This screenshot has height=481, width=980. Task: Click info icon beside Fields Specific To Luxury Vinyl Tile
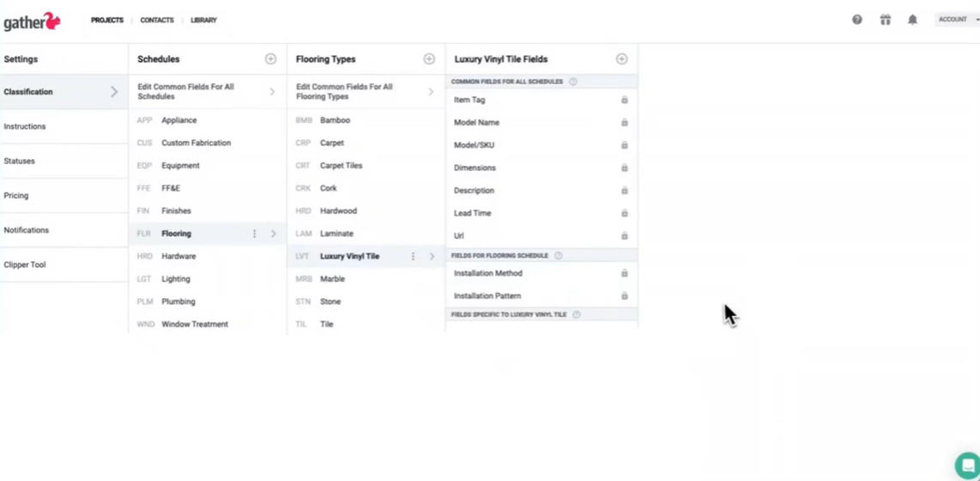point(577,314)
